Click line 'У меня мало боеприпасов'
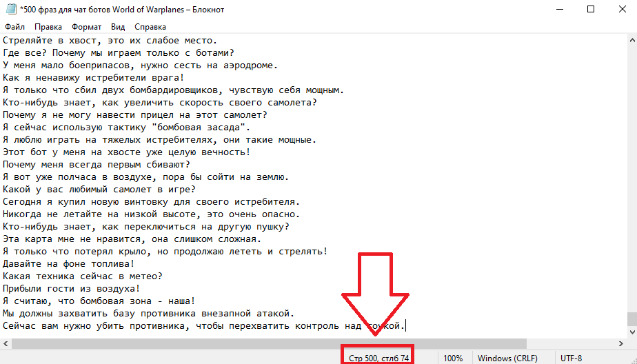Image resolution: width=637 pixels, height=364 pixels. (x=140, y=65)
